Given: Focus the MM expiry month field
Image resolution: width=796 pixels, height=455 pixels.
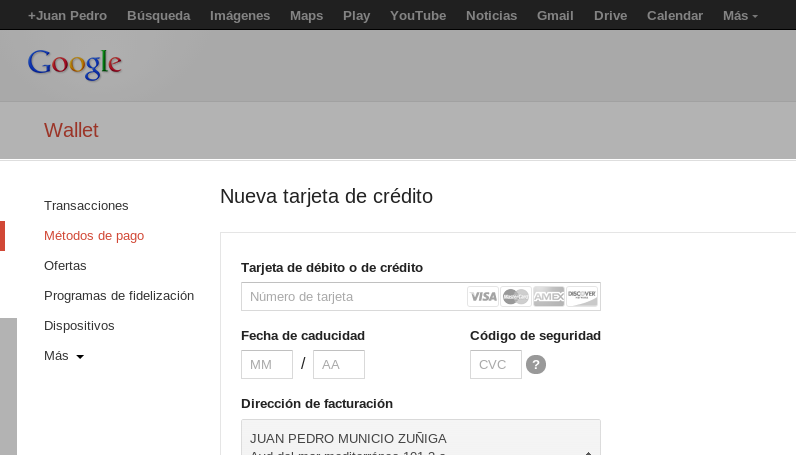Looking at the screenshot, I should click(267, 365).
